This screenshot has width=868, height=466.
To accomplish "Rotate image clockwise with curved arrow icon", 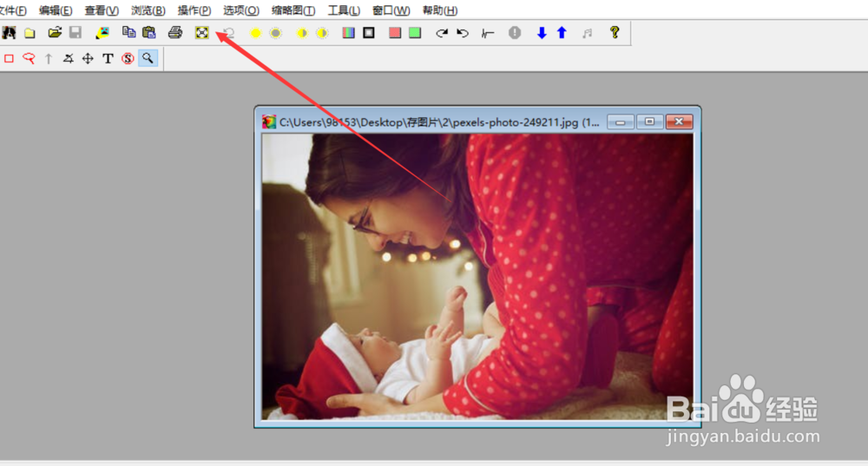I will 441,33.
